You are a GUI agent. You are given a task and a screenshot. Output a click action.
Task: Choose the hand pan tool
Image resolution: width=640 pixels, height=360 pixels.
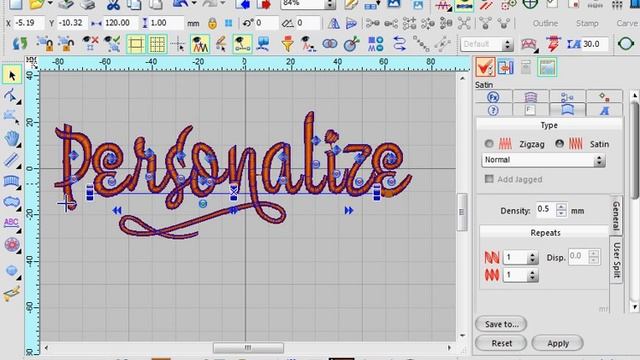[12, 138]
